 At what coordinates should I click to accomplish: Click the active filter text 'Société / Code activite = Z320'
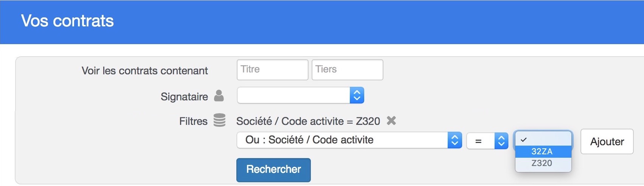[308, 121]
